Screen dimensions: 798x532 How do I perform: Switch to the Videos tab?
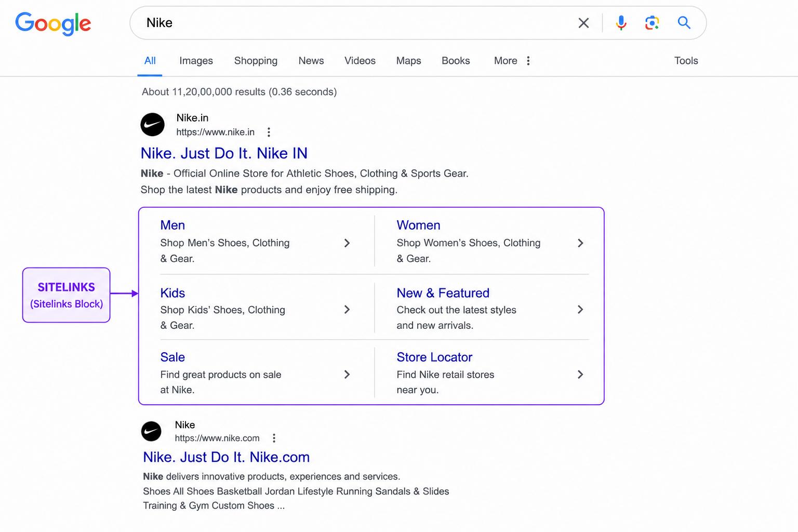[x=360, y=61]
